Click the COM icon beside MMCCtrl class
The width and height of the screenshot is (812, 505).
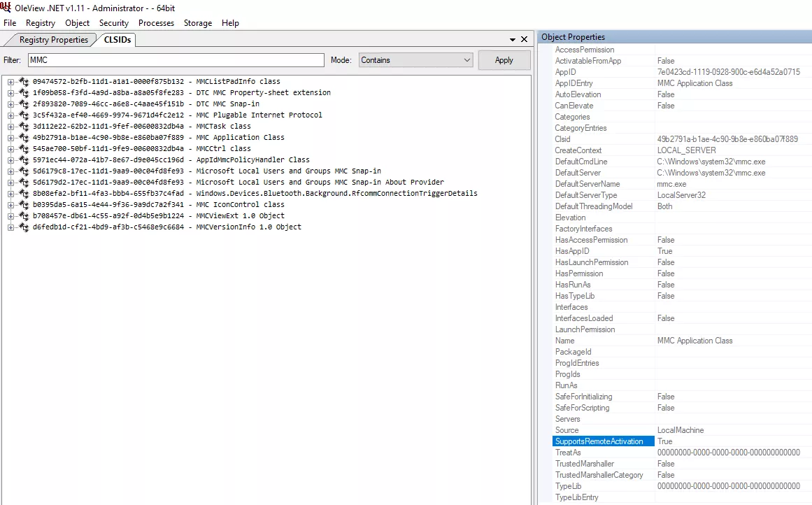pos(24,149)
